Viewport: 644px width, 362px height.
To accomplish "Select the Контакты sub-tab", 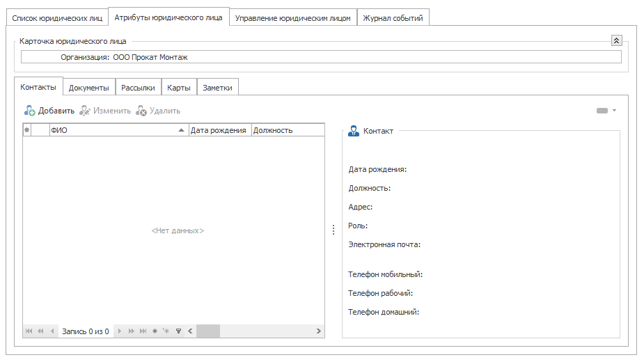I will coord(38,87).
